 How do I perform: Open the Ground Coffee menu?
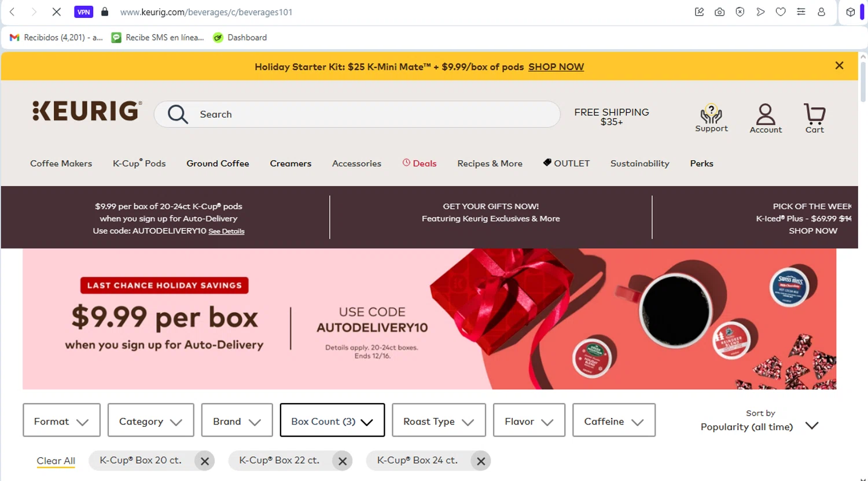218,164
